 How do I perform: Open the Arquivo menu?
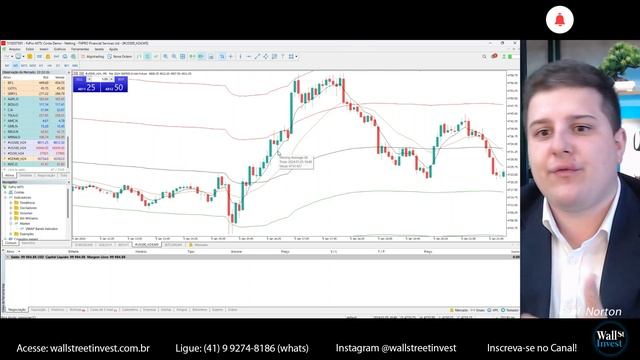click(x=14, y=49)
